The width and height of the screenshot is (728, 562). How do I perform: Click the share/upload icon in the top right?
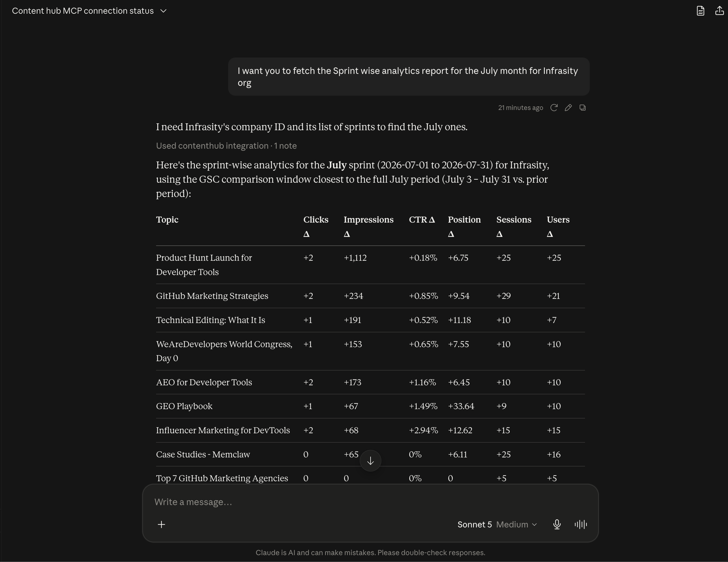tap(719, 11)
